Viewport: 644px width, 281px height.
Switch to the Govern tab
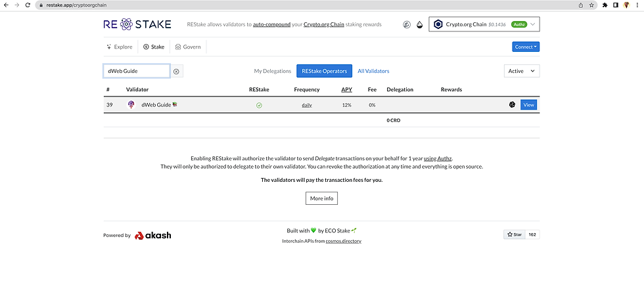point(188,47)
